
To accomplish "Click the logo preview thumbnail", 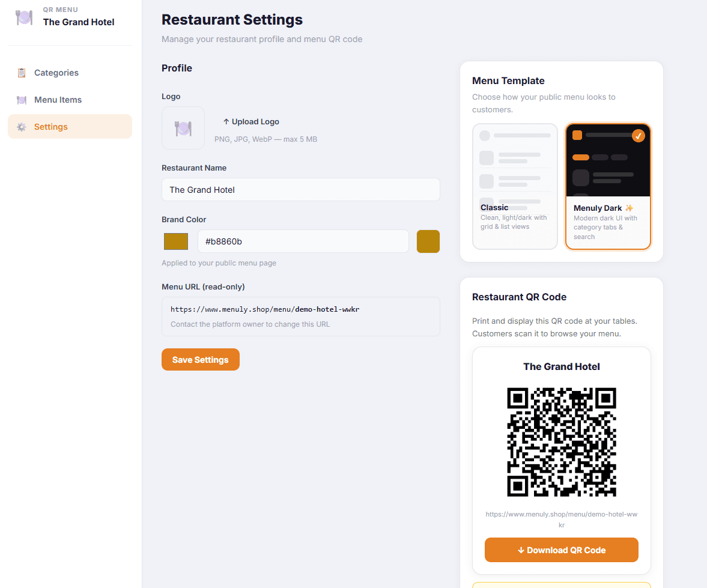I will click(x=183, y=128).
